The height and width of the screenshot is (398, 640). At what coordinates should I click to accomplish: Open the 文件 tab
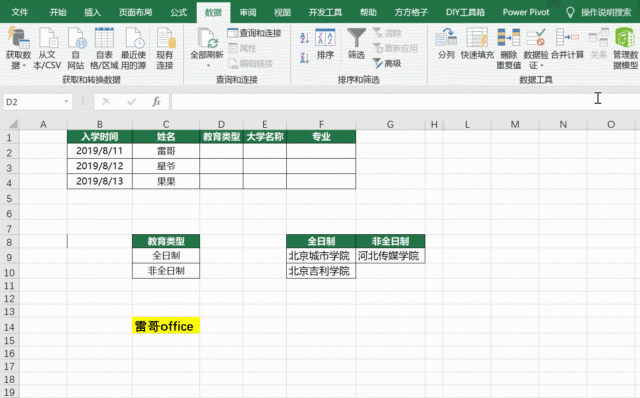20,12
